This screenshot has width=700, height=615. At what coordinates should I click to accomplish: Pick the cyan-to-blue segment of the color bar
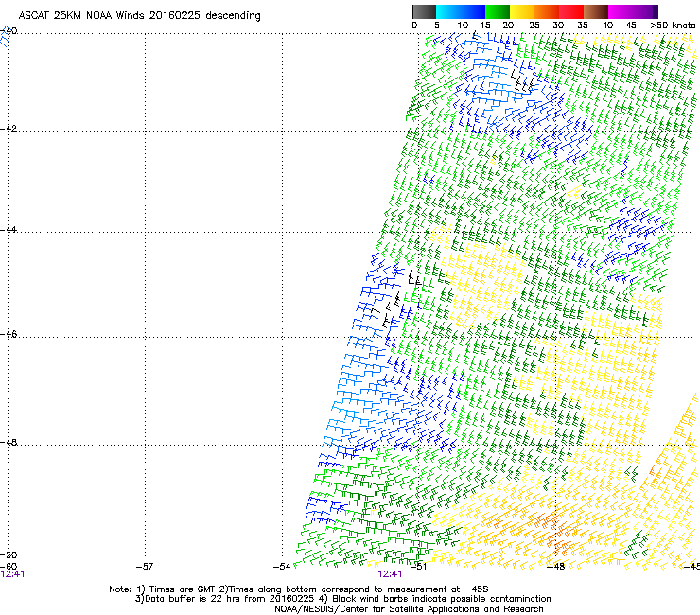tap(461, 11)
